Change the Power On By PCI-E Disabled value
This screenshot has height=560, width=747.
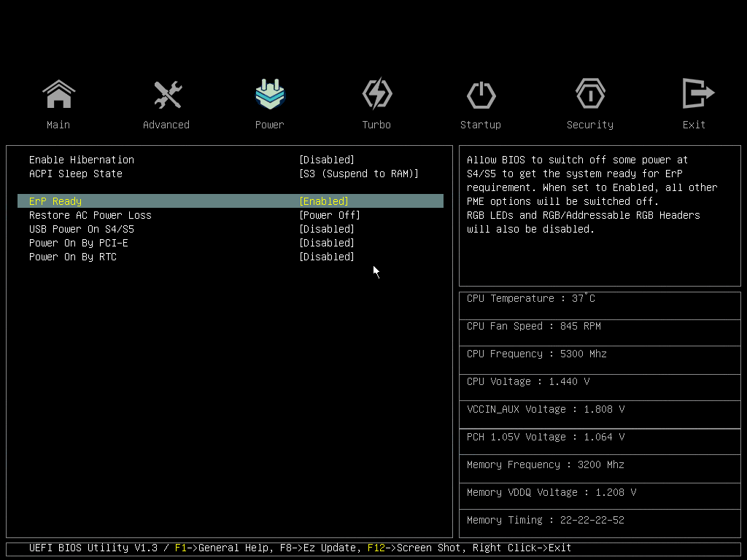point(326,243)
